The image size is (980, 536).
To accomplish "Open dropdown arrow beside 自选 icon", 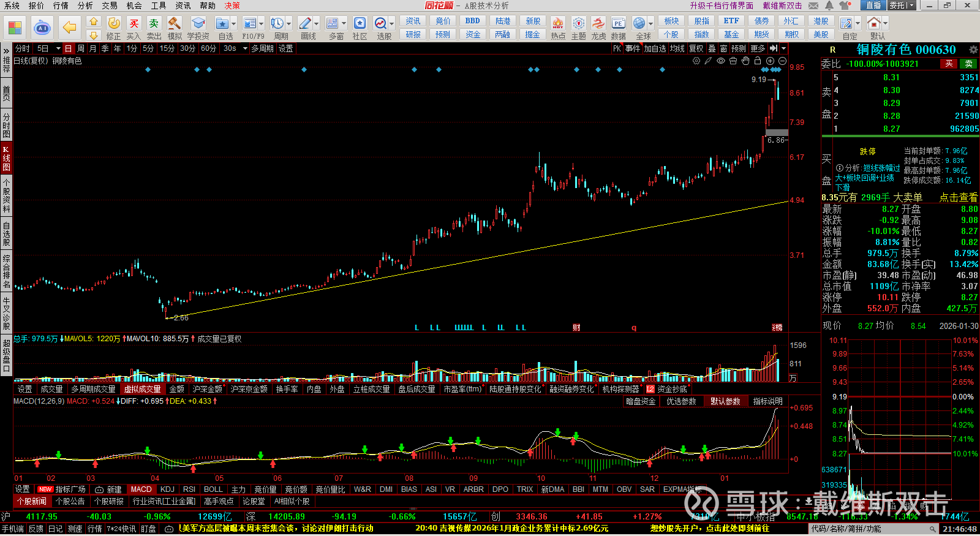I will pyautogui.click(x=233, y=24).
